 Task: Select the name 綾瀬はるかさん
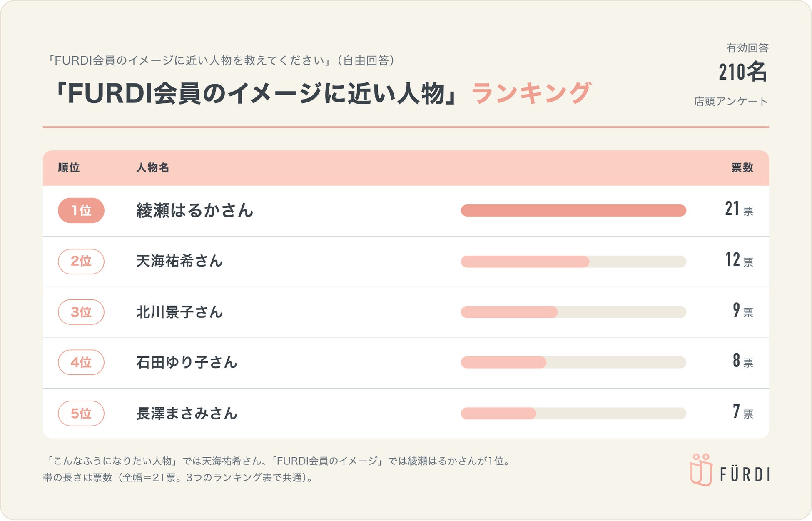coord(195,210)
